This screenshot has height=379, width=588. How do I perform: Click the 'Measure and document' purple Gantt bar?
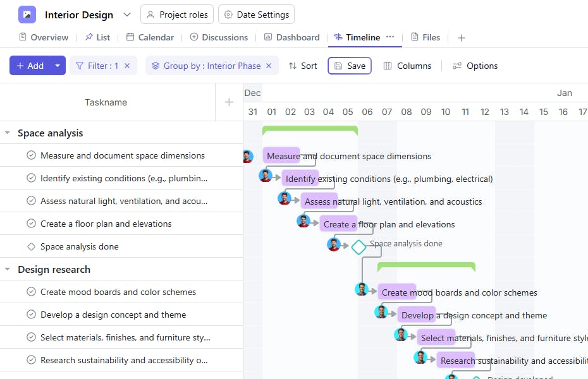pos(281,156)
